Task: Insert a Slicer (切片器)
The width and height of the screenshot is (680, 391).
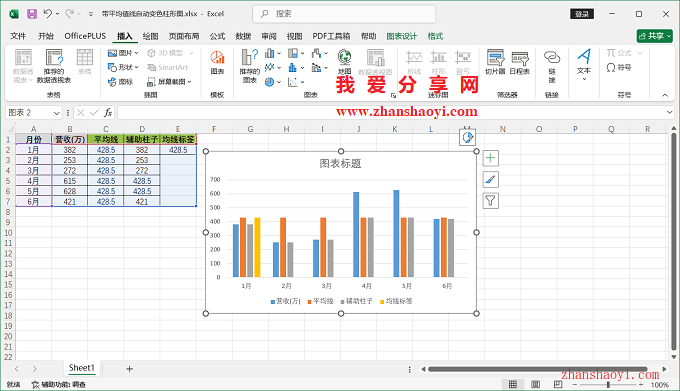Action: tap(495, 62)
